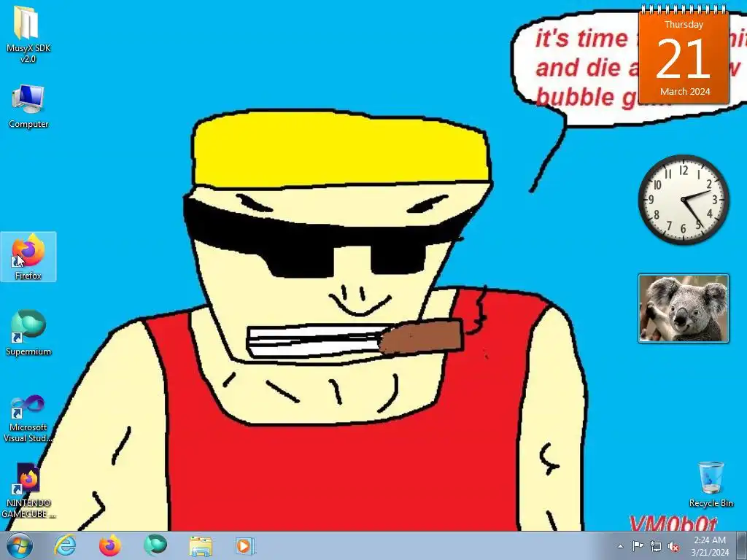
Task: Launch Supermium from the taskbar
Action: [155, 545]
